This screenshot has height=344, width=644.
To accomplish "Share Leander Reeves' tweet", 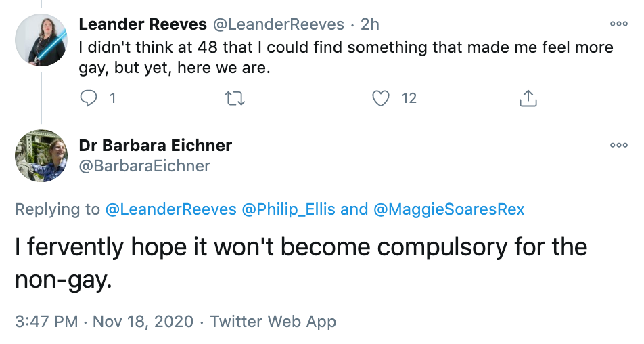I will click(528, 99).
